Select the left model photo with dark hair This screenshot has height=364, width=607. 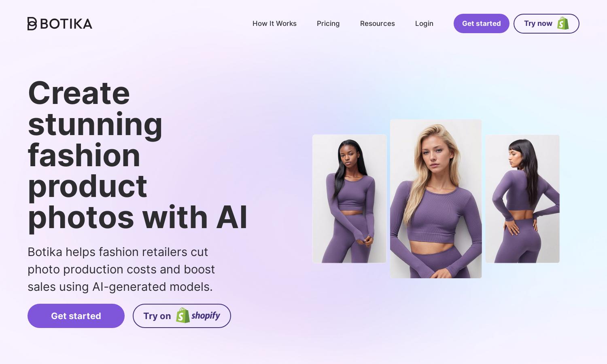350,199
